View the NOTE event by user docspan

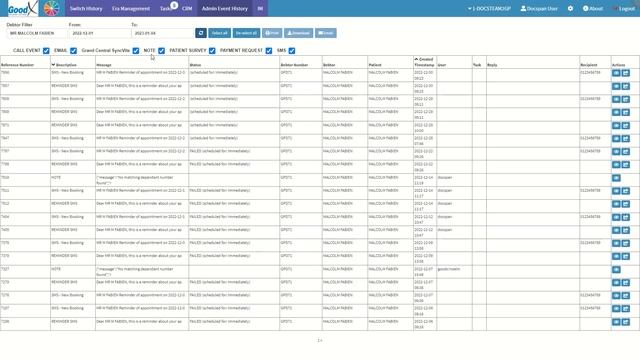[x=616, y=178]
